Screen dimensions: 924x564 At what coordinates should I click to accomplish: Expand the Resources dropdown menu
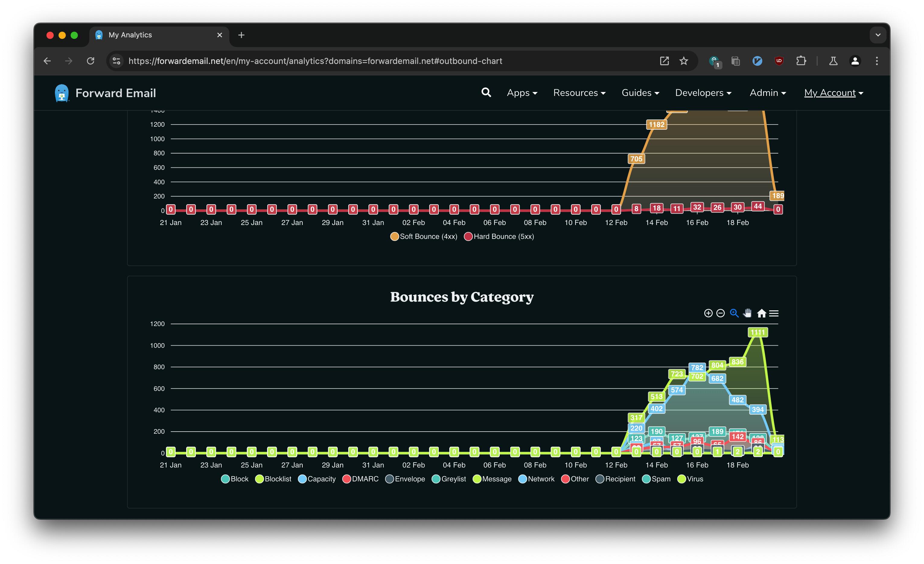pyautogui.click(x=579, y=93)
